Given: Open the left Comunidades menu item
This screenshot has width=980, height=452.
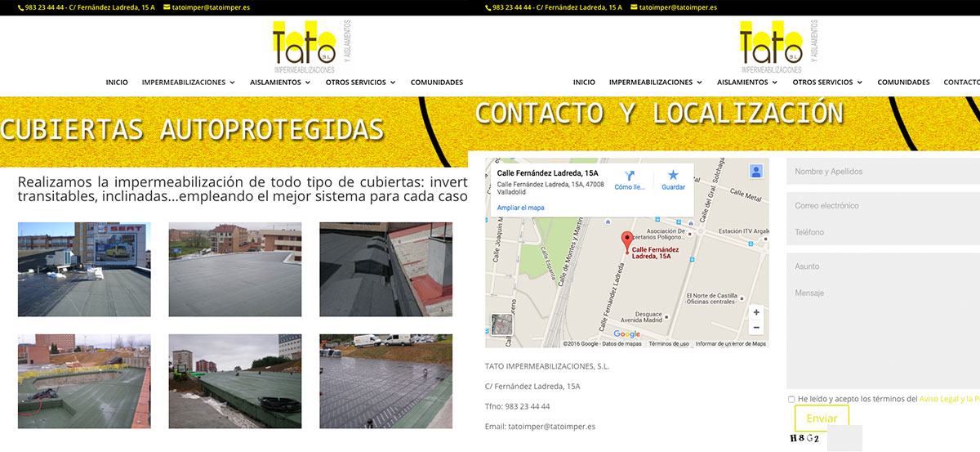Looking at the screenshot, I should click(x=436, y=83).
